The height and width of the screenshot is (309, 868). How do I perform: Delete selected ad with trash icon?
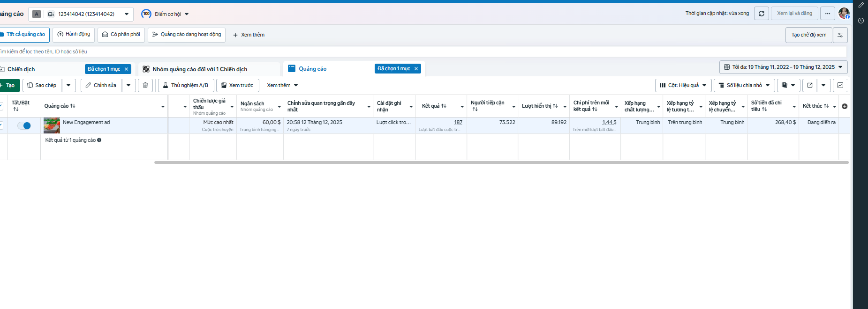click(145, 85)
